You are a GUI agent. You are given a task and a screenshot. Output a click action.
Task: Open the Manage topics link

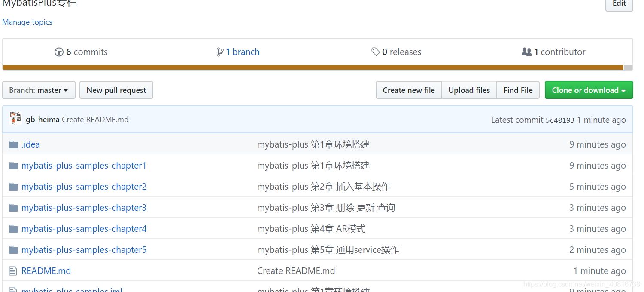[27, 22]
